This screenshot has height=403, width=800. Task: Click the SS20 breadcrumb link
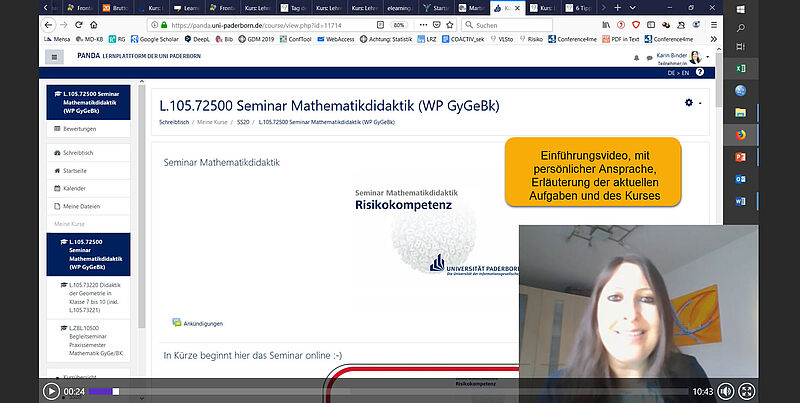243,122
